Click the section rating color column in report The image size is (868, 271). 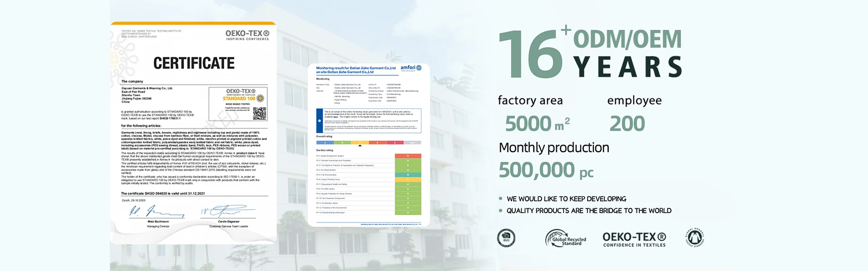408,184
